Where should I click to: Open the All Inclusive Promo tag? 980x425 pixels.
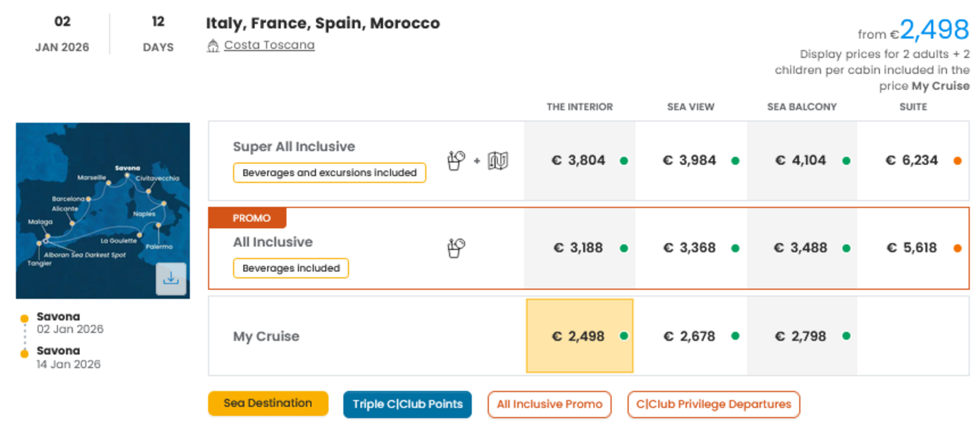coord(550,404)
